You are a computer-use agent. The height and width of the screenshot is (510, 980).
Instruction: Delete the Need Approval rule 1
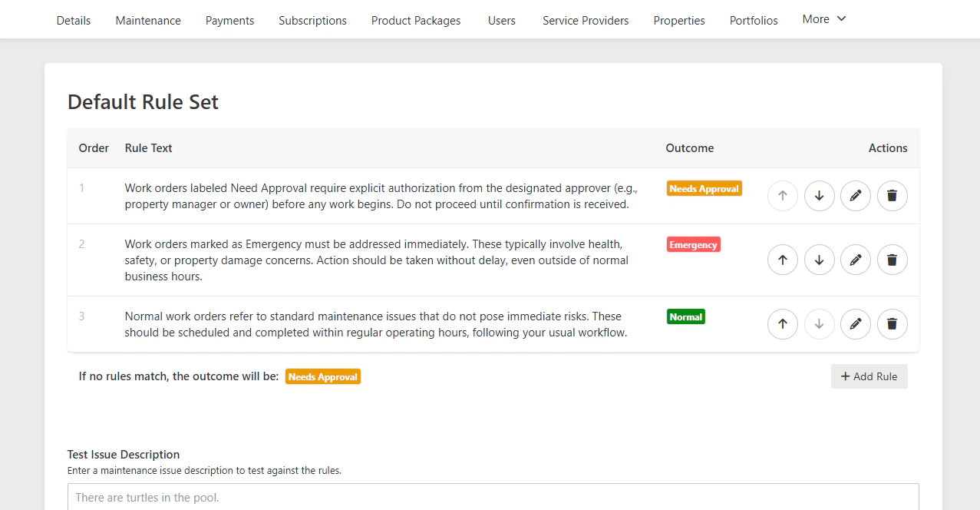coord(892,196)
